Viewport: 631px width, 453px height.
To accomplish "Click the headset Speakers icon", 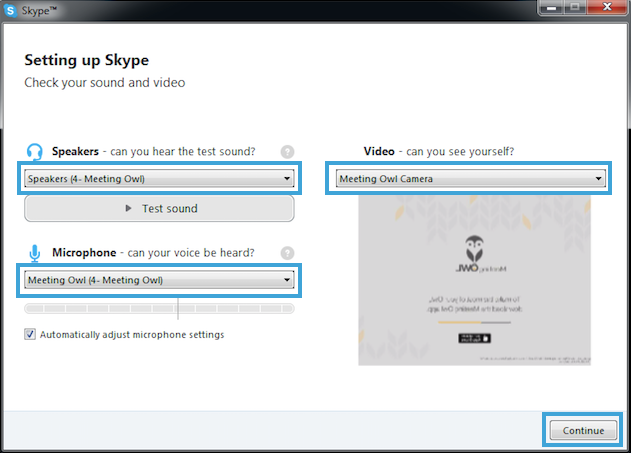I will 35,152.
